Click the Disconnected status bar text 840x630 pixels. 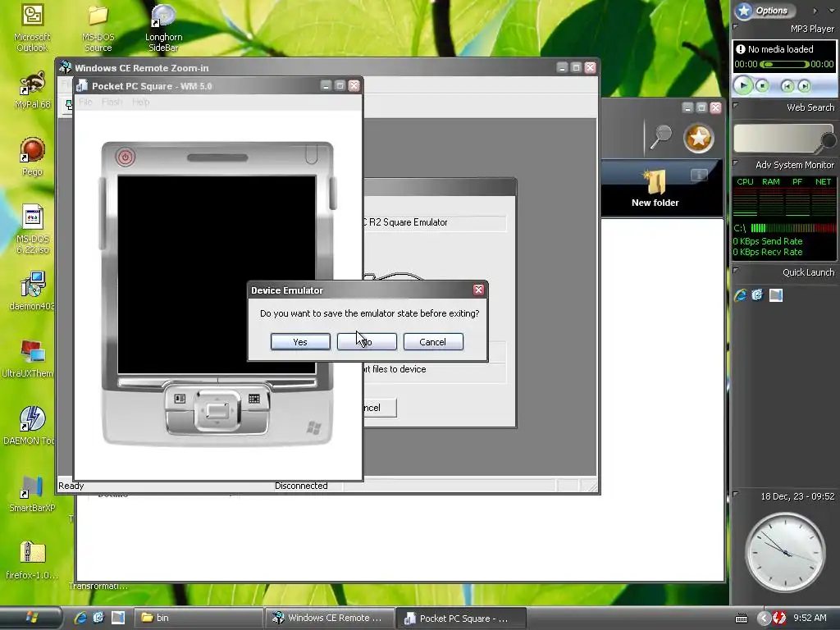coord(301,486)
